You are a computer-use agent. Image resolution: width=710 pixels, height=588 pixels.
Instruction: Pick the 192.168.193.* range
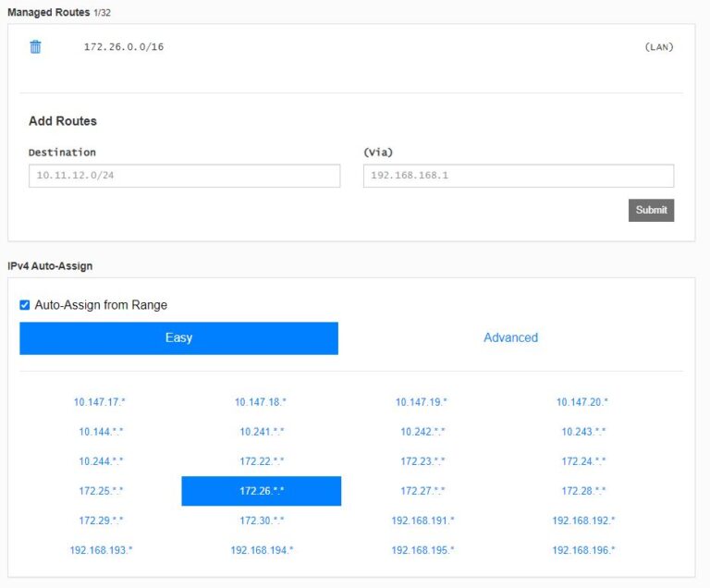coord(101,550)
